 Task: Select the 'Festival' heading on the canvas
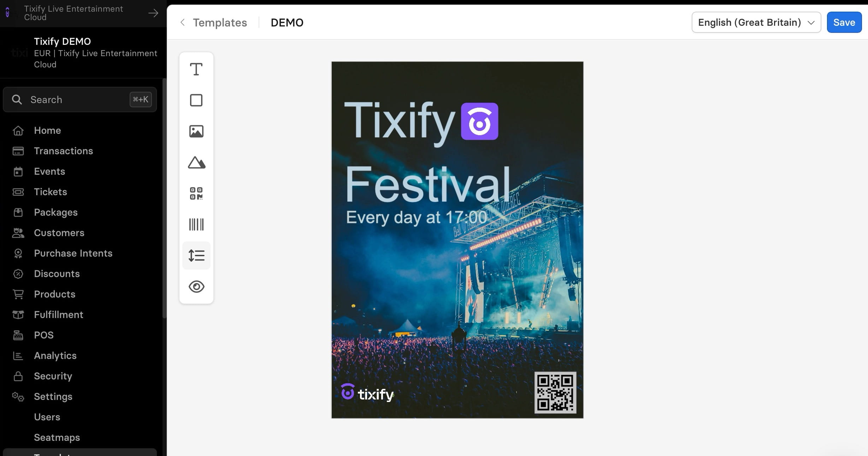click(x=427, y=184)
